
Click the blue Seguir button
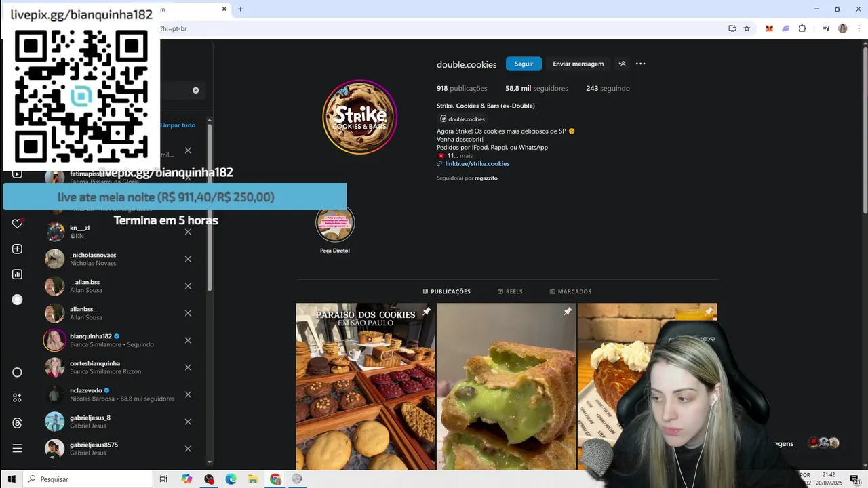pos(524,64)
